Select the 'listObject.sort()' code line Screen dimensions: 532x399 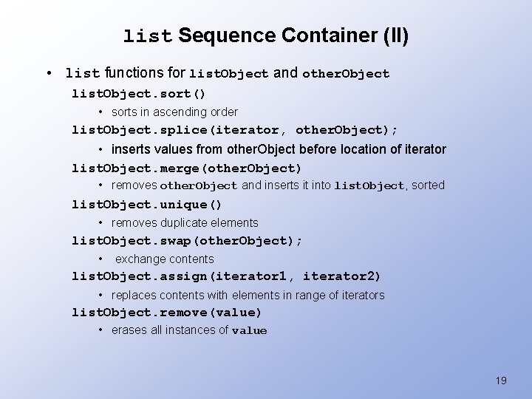coord(138,94)
